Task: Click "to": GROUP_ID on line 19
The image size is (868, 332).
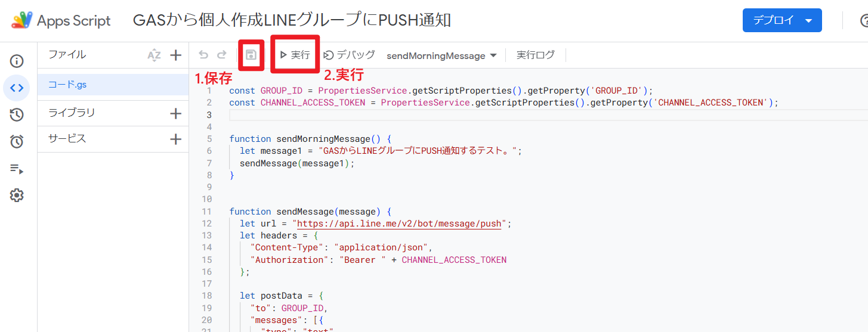Action: (x=289, y=308)
